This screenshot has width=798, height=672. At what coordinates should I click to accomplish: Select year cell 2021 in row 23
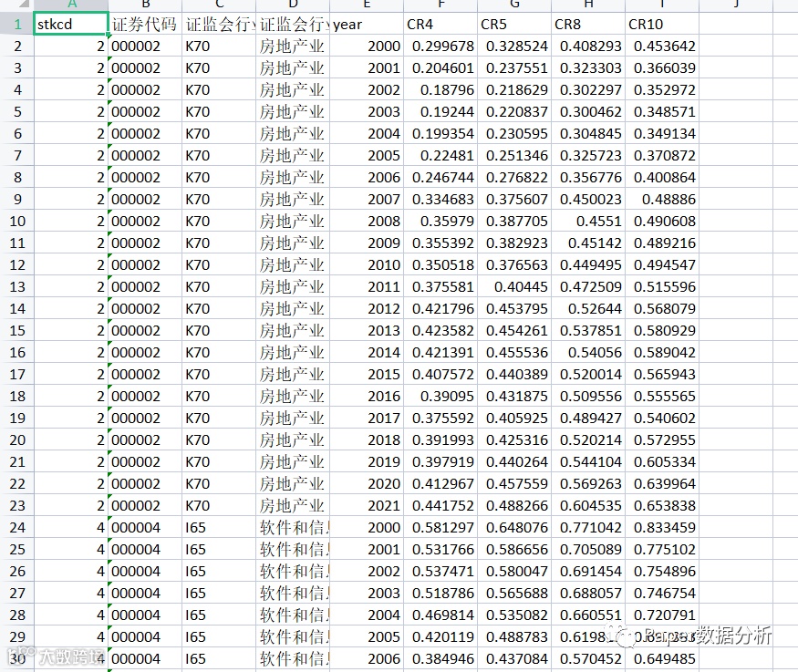(367, 505)
